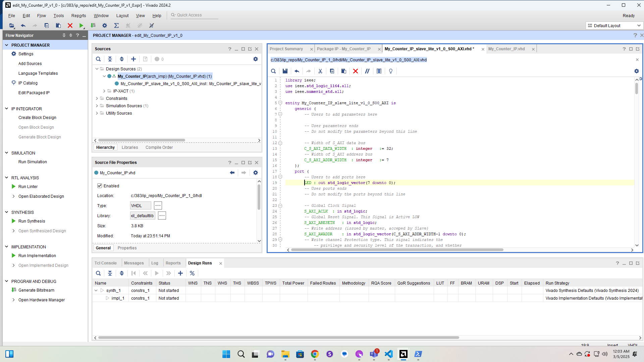This screenshot has width=644, height=362.
Task: Click the green Run Synthesis toolbar arrow
Action: pos(81,25)
